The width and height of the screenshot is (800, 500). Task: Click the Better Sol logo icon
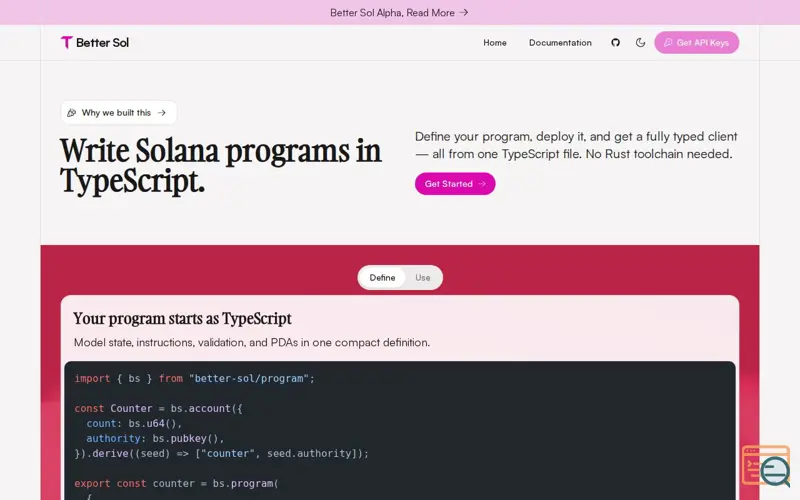[66, 42]
